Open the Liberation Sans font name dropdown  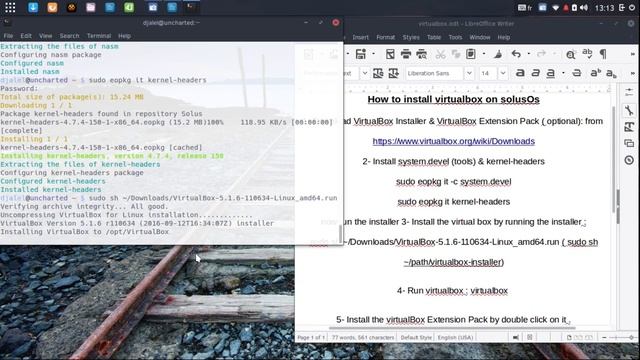[469, 73]
